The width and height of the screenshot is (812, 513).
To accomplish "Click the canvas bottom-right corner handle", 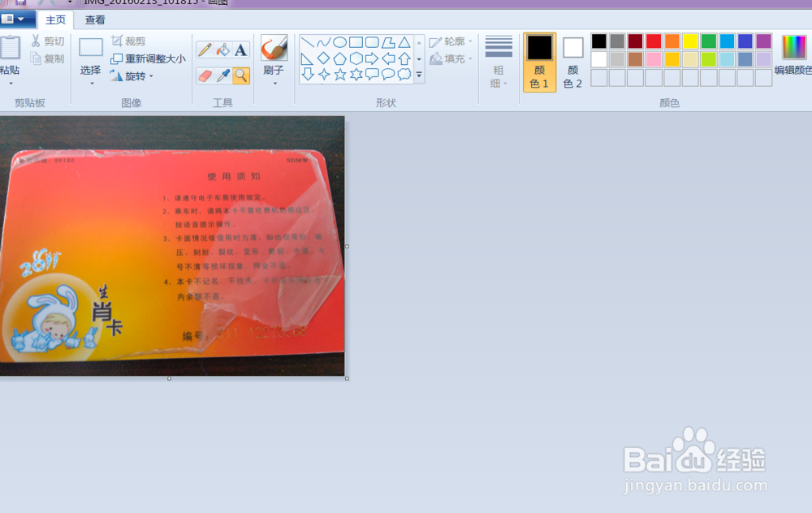I will [x=347, y=378].
